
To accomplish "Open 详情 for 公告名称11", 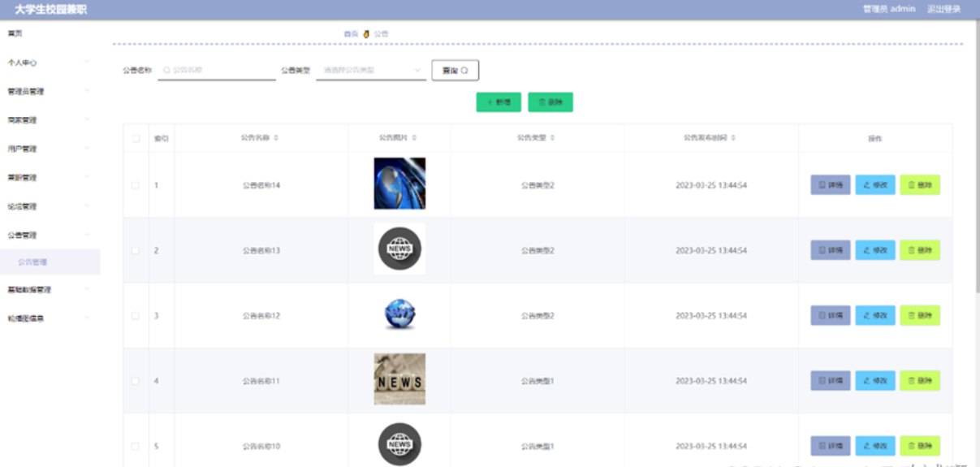I will click(x=831, y=381).
